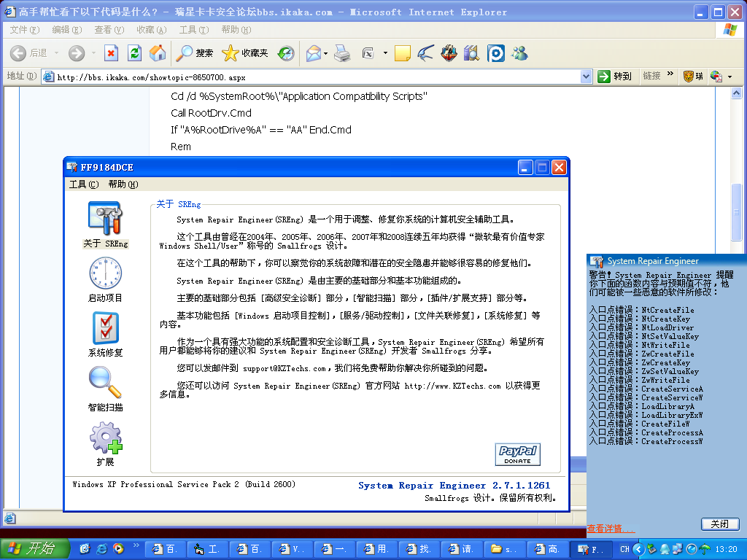
Task: Click the Rising lion (瑞) toolbar icon
Action: pyautogui.click(x=693, y=76)
